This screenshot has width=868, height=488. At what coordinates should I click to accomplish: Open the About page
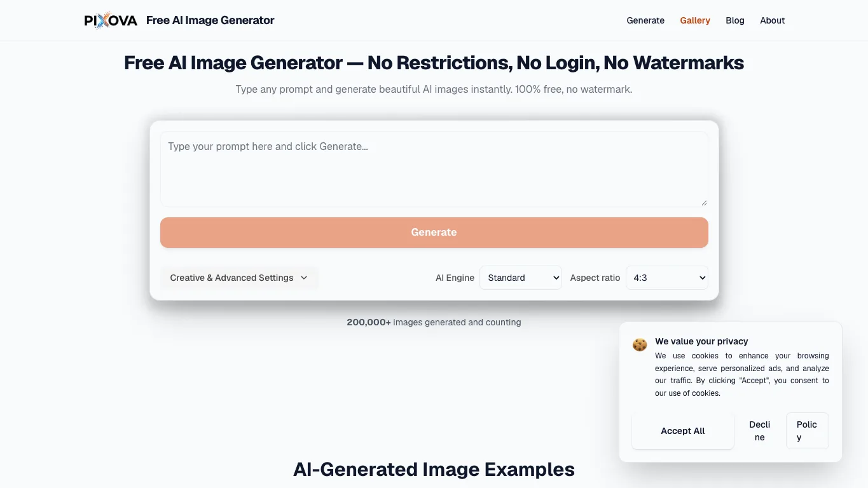773,20
